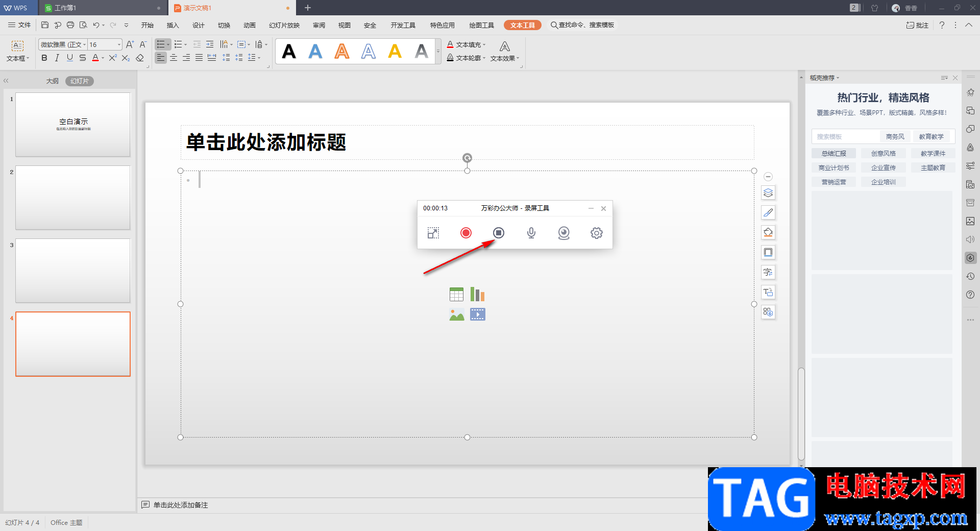Screen dimensions: 980x531
Task: Apply subscript formatting
Action: 126,58
